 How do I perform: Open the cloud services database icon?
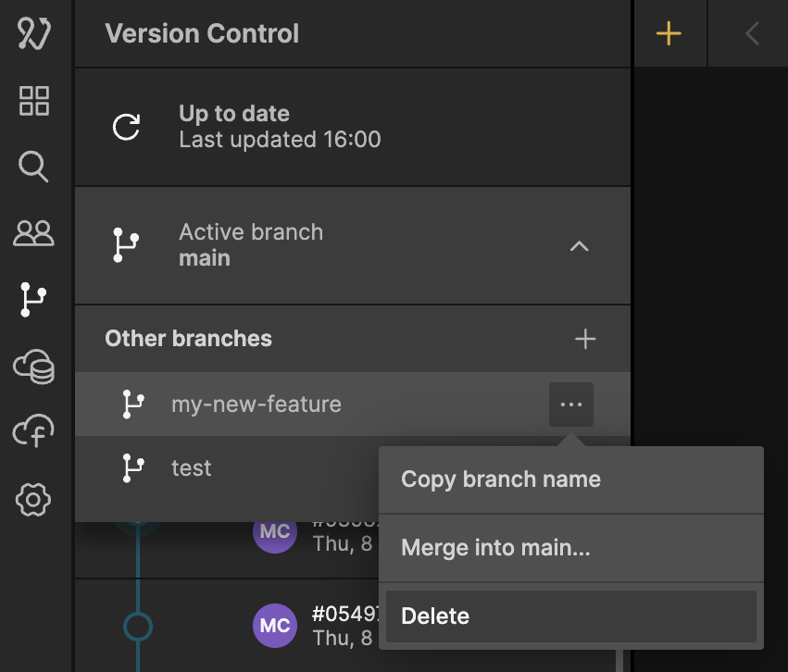coord(34,367)
